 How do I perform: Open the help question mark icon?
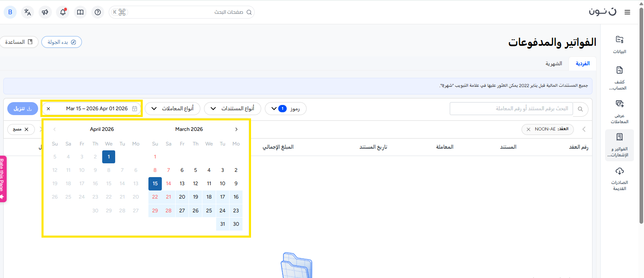(98, 12)
